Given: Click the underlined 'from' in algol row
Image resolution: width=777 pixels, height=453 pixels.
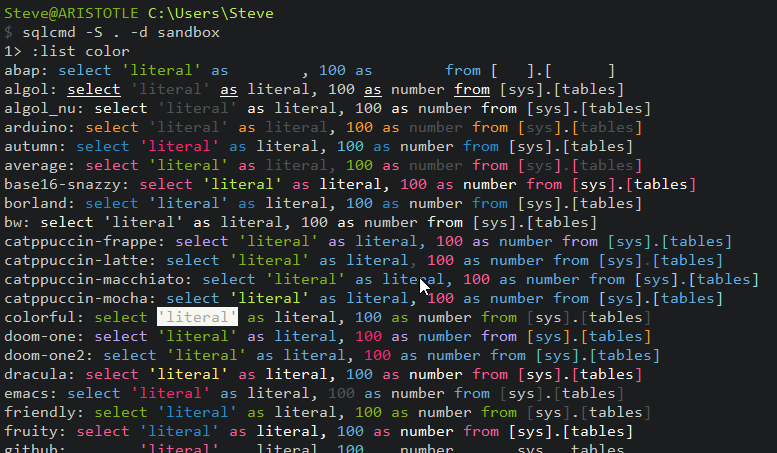Looking at the screenshot, I should (472, 89).
